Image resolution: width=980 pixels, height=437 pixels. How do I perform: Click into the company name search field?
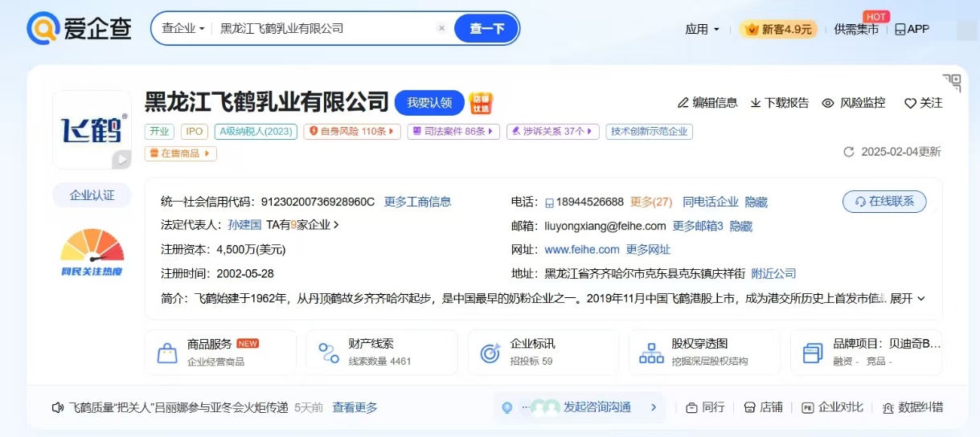coord(322,28)
